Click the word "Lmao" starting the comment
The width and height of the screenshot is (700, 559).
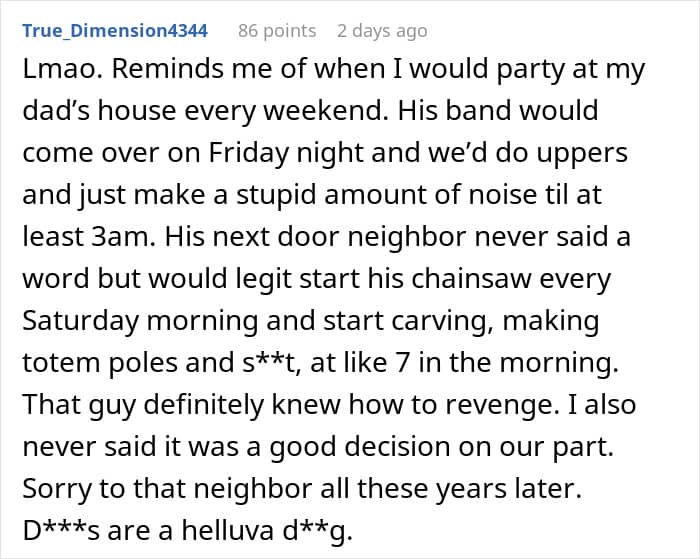click(52, 72)
